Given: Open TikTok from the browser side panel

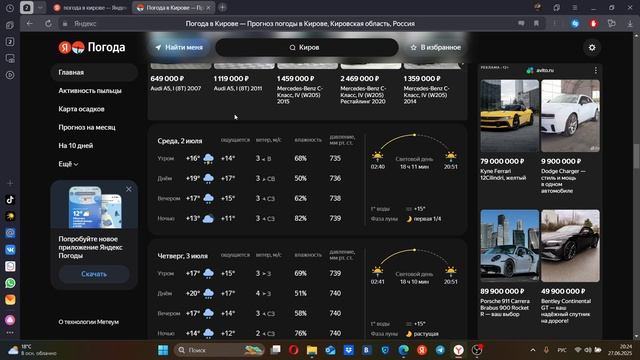Looking at the screenshot, I should 10,200.
